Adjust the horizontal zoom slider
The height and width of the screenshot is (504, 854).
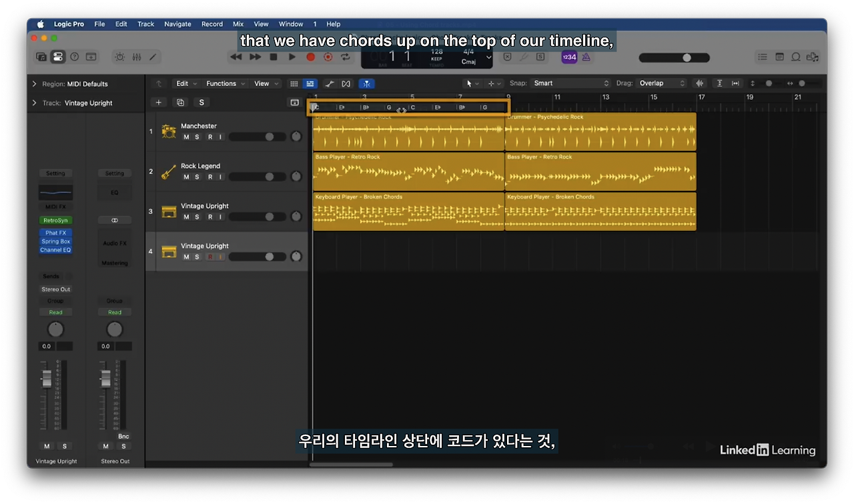coord(802,83)
